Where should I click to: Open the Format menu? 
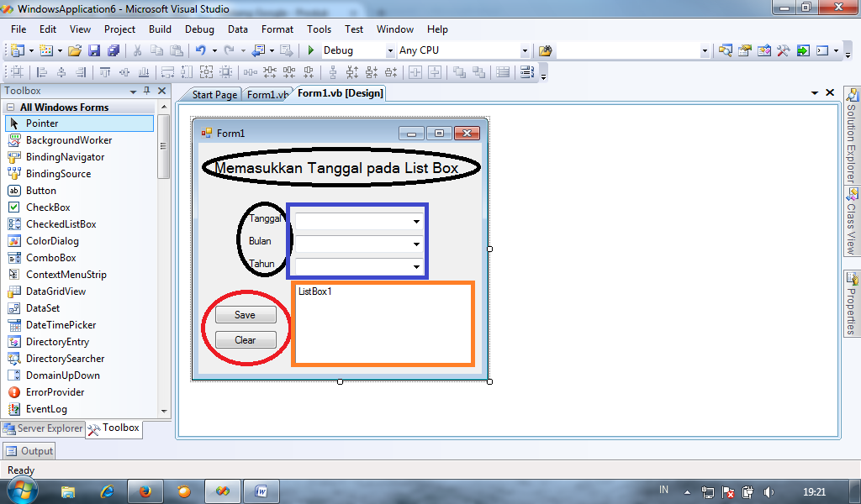(x=277, y=29)
